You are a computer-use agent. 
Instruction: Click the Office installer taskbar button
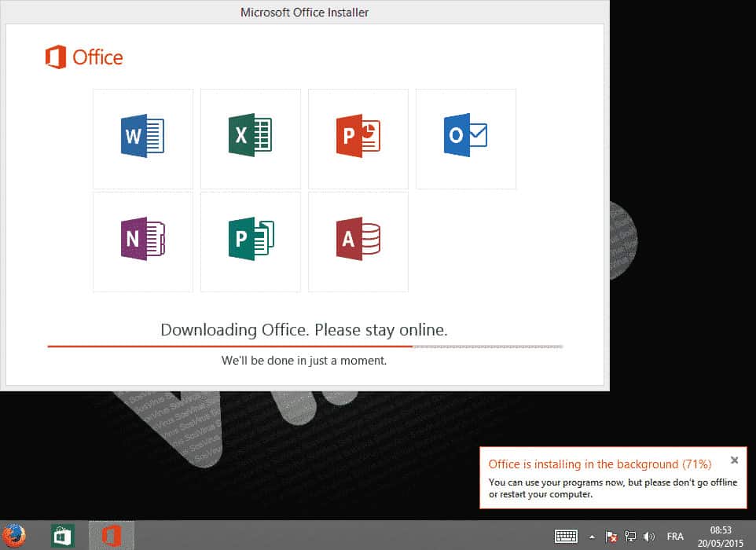click(x=111, y=536)
